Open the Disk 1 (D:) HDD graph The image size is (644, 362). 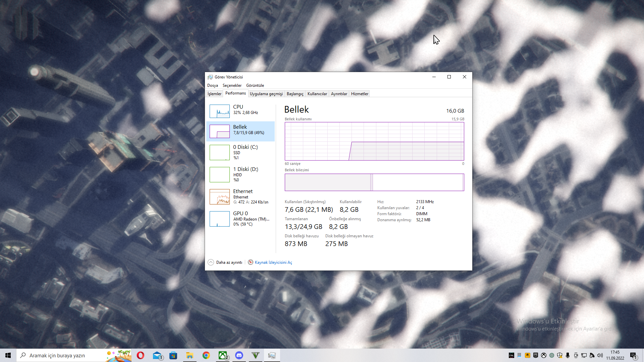point(240,174)
